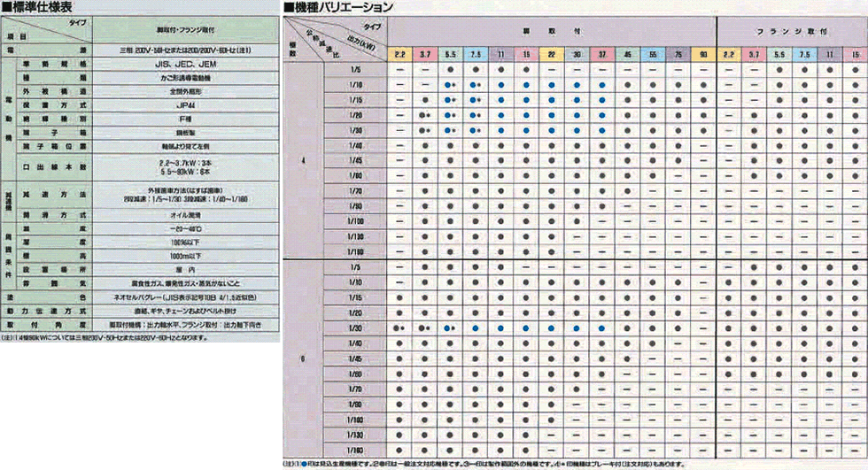Select the 脚取付 column group header
Image resolution: width=868 pixels, height=470 pixels.
coord(551,30)
